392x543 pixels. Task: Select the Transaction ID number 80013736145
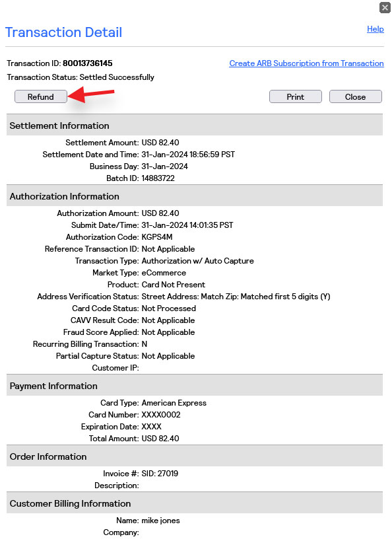[88, 63]
